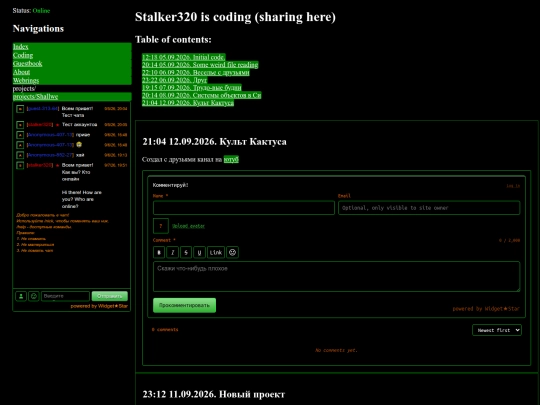Open the Guestbook page
The width and height of the screenshot is (540, 405).
point(28,63)
